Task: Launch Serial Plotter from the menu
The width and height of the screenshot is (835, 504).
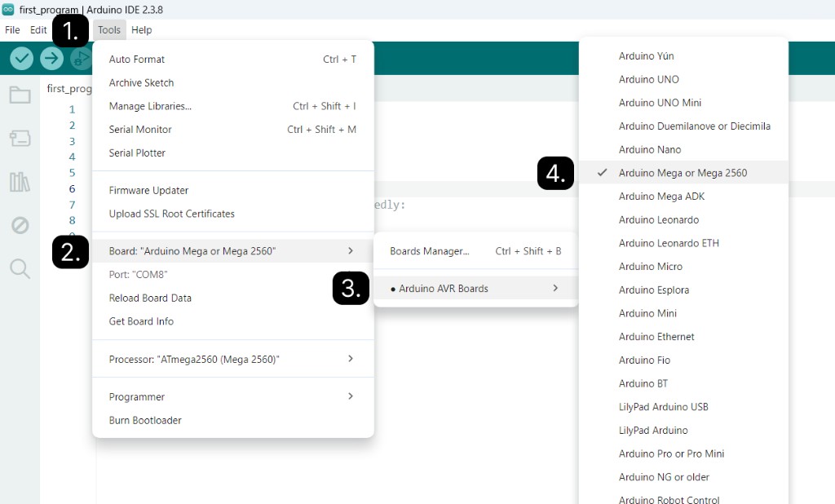Action: [232, 153]
